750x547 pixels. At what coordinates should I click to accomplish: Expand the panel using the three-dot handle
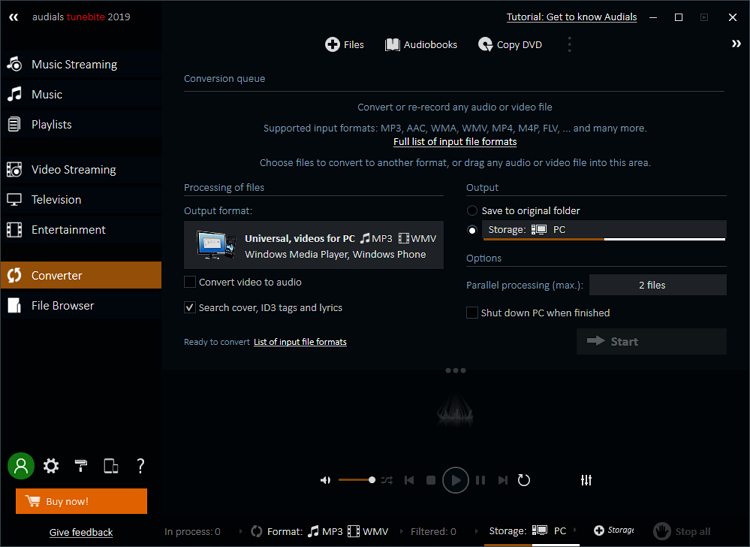455,371
